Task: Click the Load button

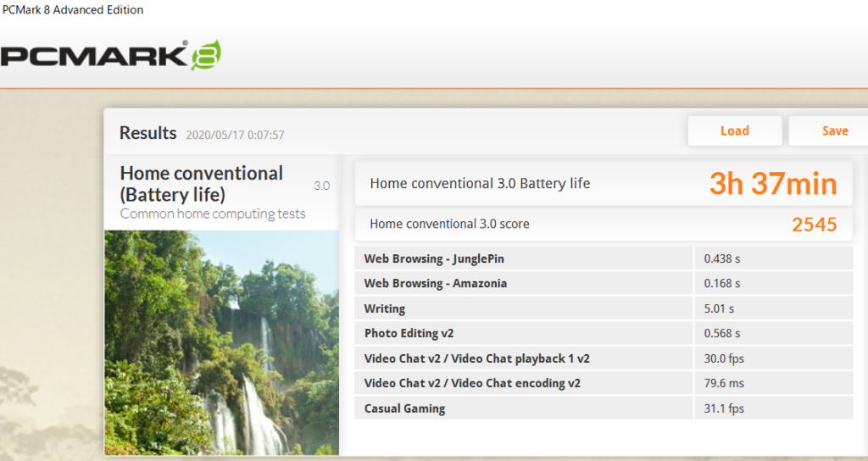Action: tap(735, 131)
